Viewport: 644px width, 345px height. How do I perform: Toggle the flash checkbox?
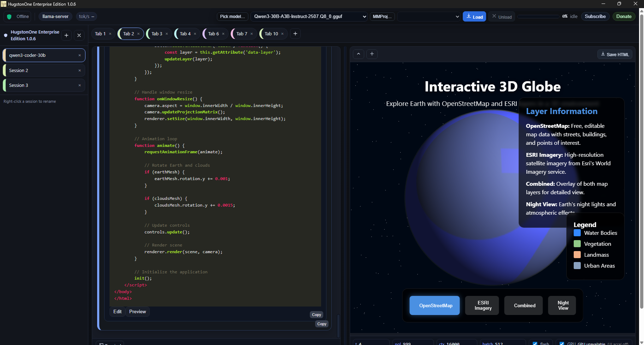(535, 343)
